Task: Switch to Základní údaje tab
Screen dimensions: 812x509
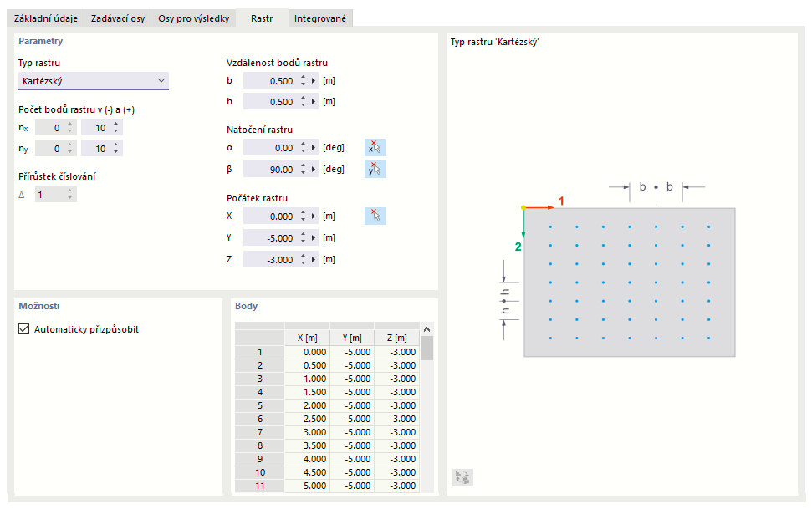Action: (45, 18)
